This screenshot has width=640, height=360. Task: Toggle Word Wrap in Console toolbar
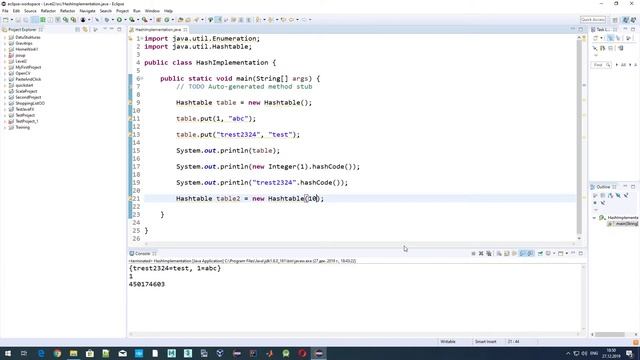tap(514, 253)
